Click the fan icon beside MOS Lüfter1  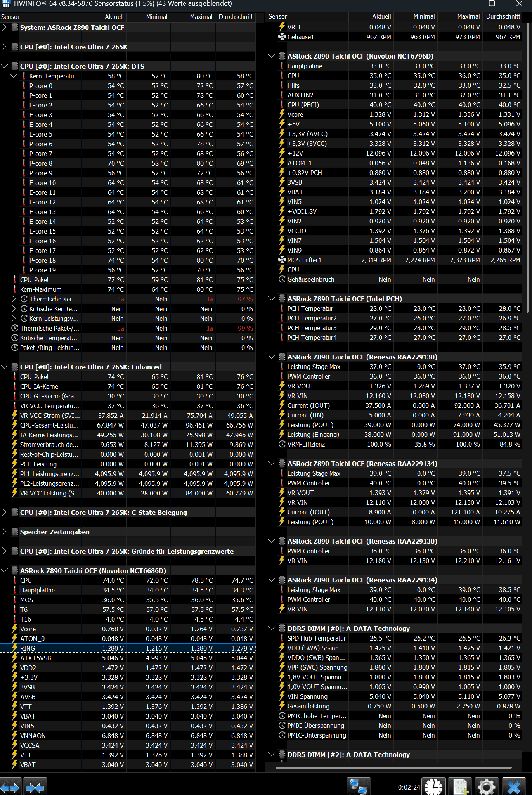[282, 260]
